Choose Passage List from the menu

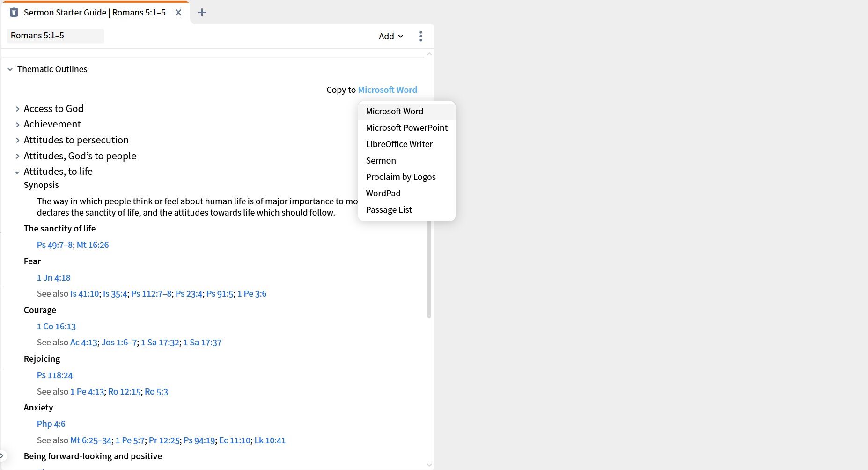click(x=389, y=209)
